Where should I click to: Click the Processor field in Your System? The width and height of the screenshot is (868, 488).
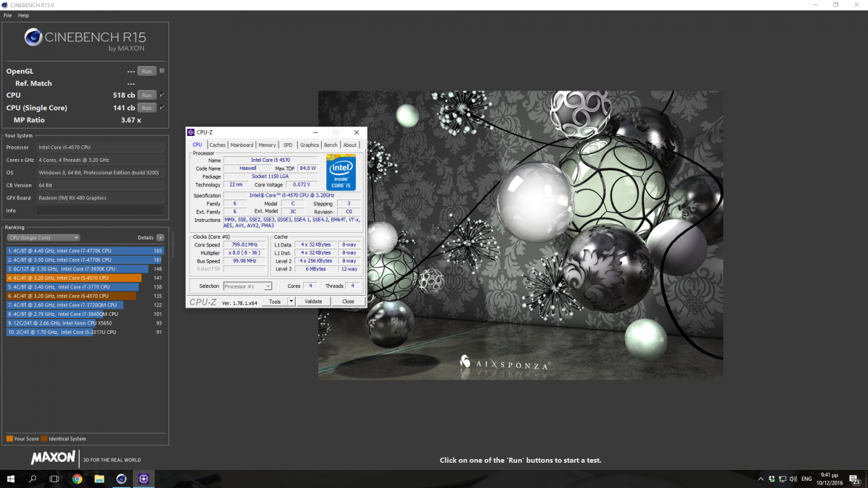tap(101, 147)
